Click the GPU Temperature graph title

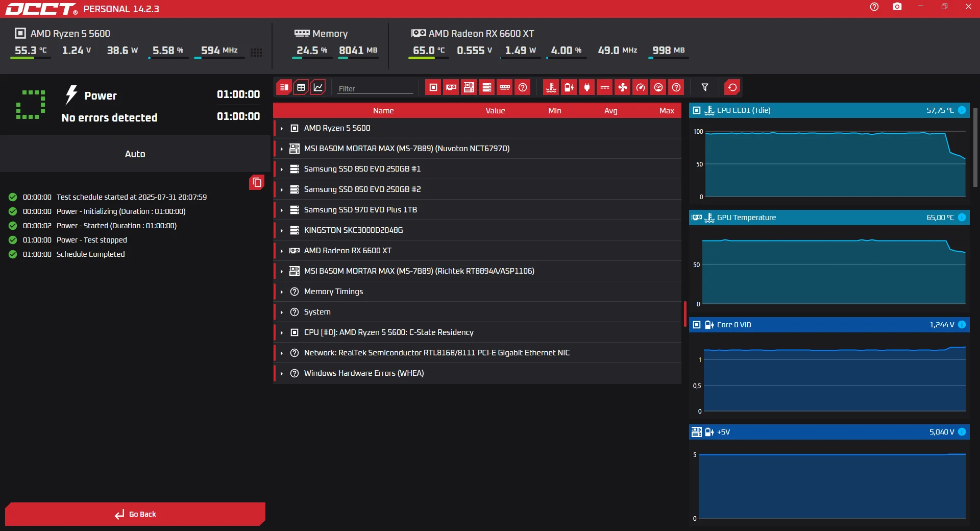click(x=746, y=218)
